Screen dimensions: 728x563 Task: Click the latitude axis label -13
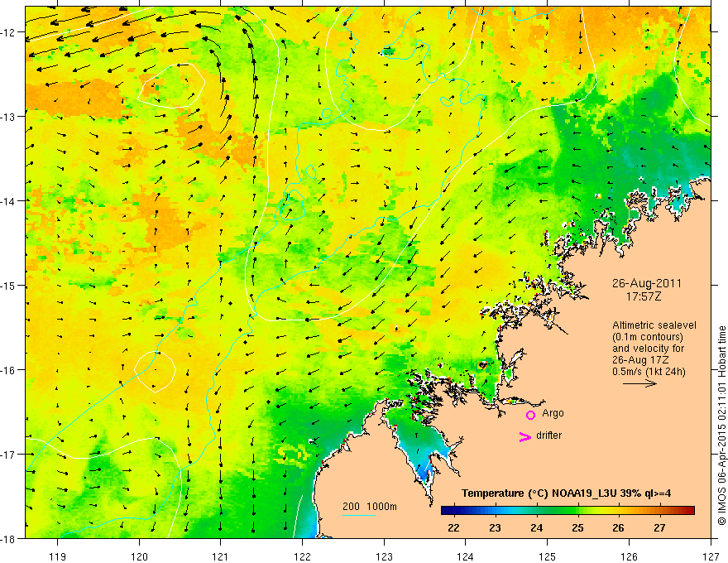8,116
